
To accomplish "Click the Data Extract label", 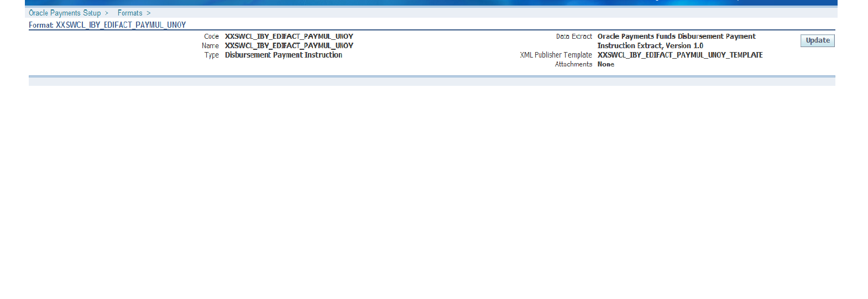I will click(x=574, y=37).
